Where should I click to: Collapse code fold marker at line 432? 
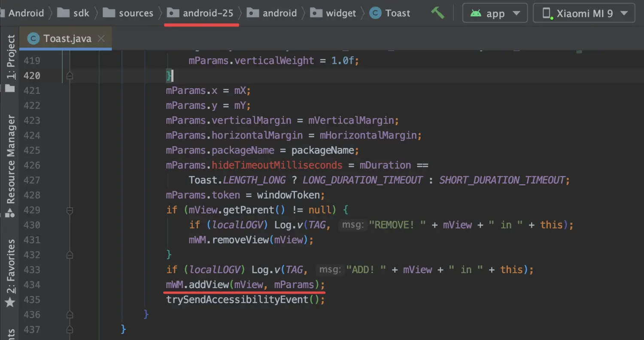70,255
